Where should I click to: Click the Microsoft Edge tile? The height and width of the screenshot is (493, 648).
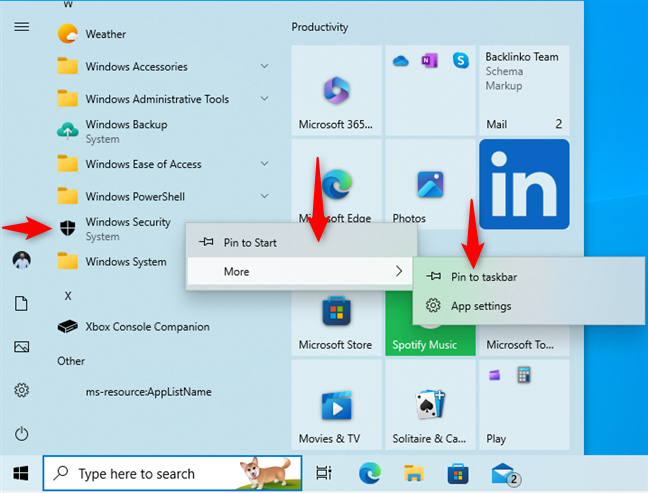tap(336, 182)
